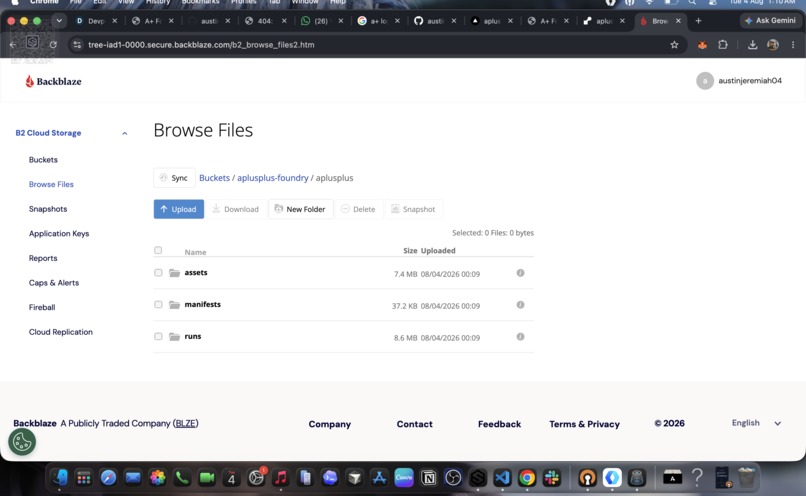
Task: Launch Safari from the dock
Action: tap(108, 477)
